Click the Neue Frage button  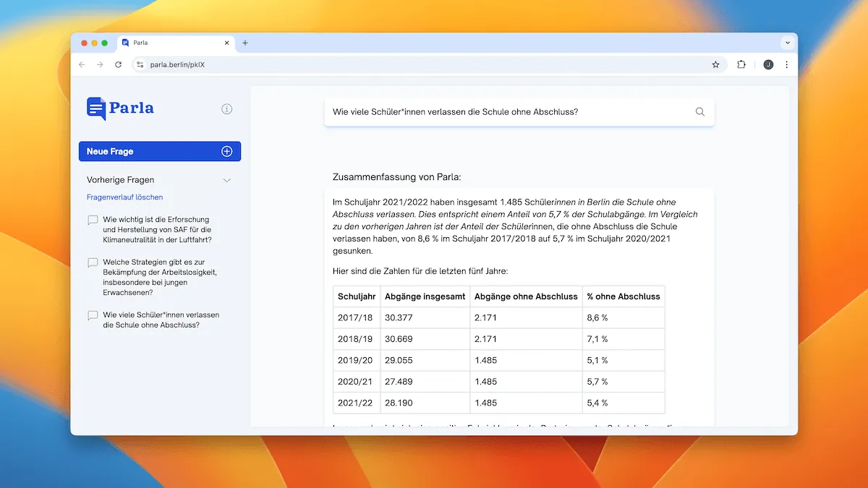pos(159,151)
